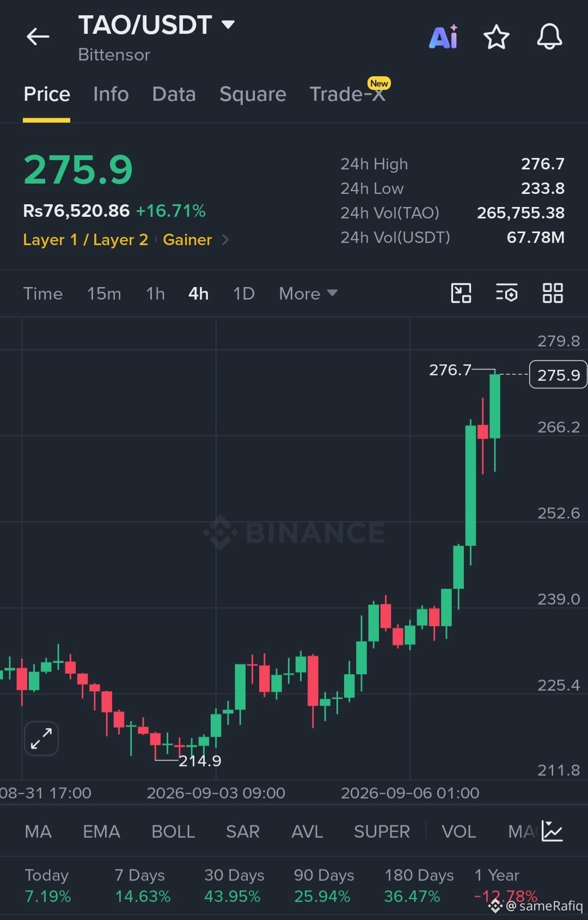The width and height of the screenshot is (588, 920).
Task: Open the chart drawing tools icon
Action: (461, 293)
